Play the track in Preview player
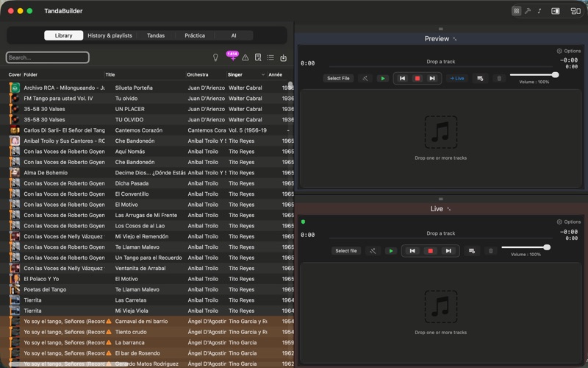Screen dimensions: 588x368 coord(383,79)
